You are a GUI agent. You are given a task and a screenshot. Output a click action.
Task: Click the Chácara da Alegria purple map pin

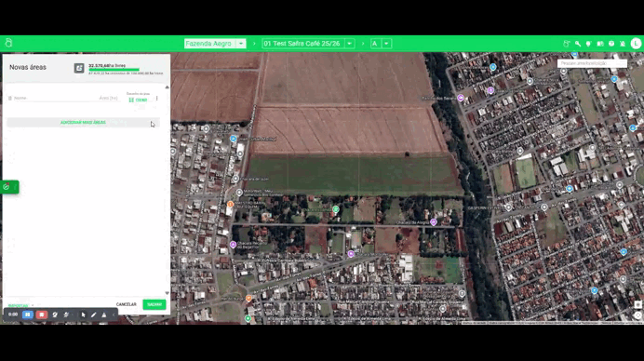[x=434, y=222]
